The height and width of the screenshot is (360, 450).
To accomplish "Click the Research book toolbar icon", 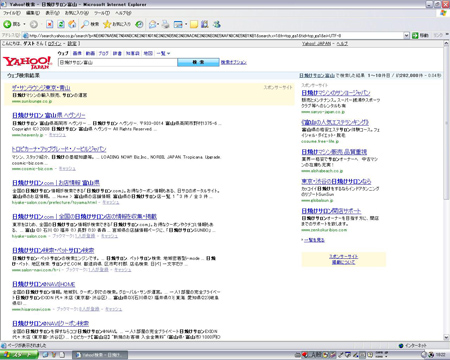I will 205,24.
